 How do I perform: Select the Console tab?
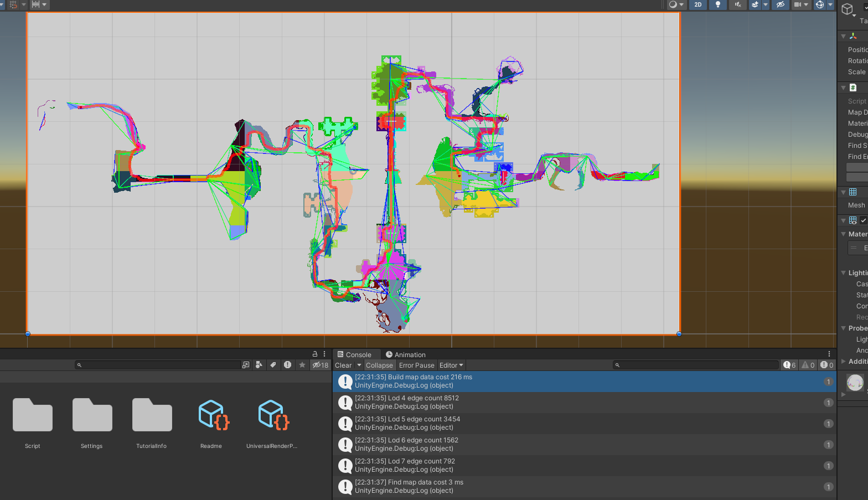354,354
